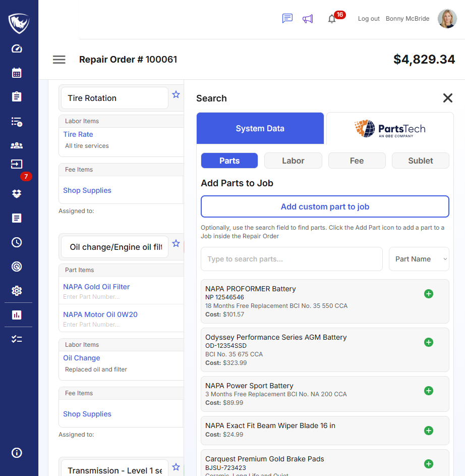Switch to the PartsTech tab
Viewport: 465px width, 476px height.
(390, 128)
